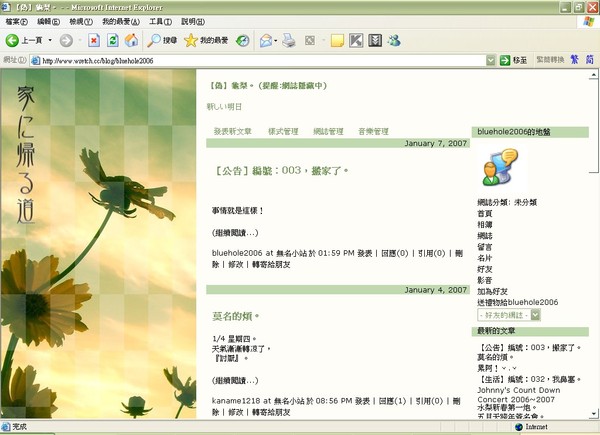Screen dimensions: 600x435
Task: Click the 相簿 sidebar link
Action: (x=484, y=225)
